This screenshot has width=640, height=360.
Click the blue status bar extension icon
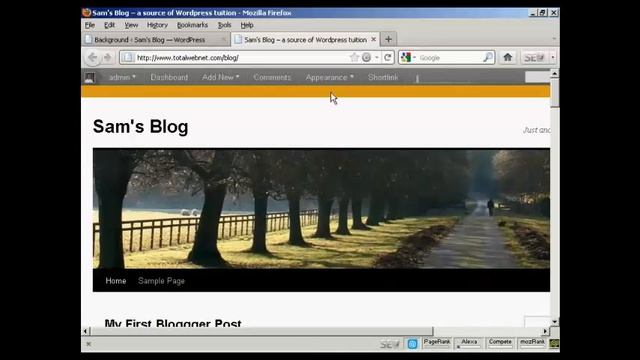(x=412, y=344)
